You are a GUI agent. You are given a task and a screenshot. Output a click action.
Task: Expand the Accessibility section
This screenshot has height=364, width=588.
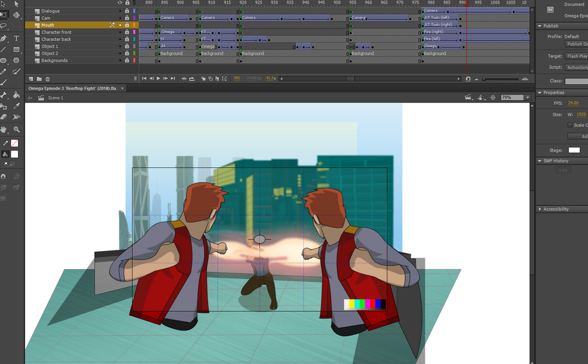pyautogui.click(x=539, y=209)
